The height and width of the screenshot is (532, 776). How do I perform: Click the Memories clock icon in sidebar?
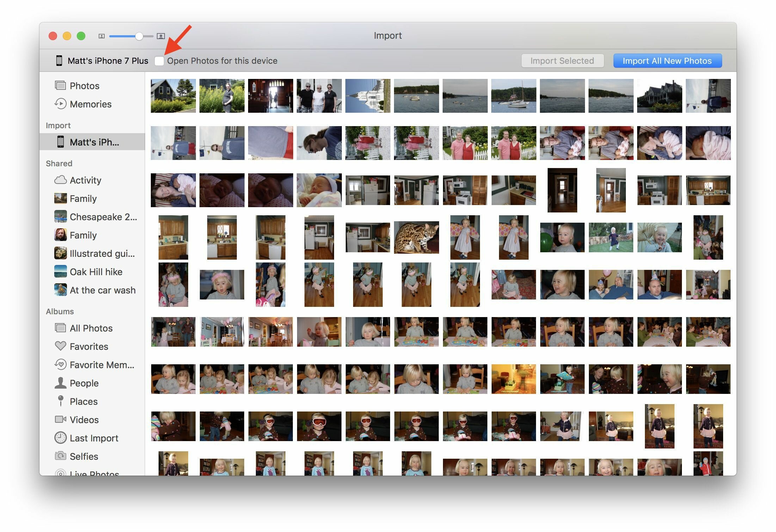(x=60, y=104)
